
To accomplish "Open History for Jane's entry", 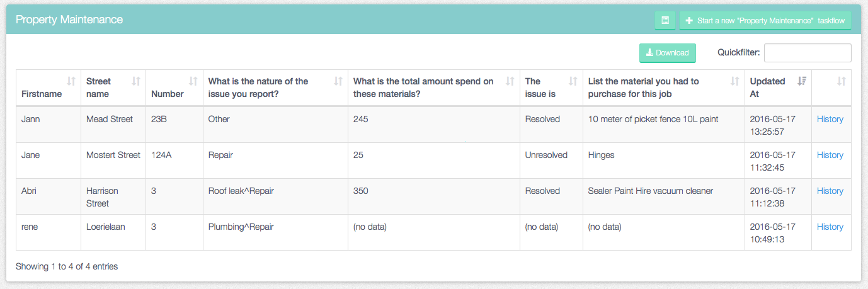I will (830, 155).
